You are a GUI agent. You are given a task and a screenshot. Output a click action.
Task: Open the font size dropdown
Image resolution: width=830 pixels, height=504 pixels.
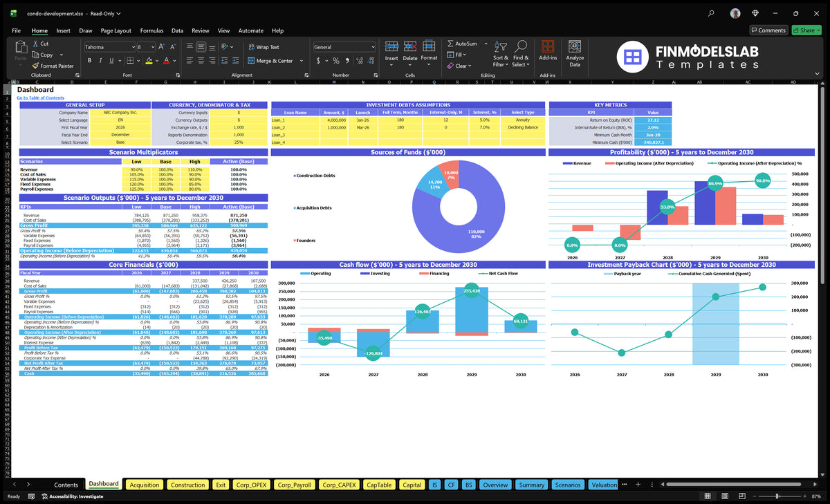point(152,47)
